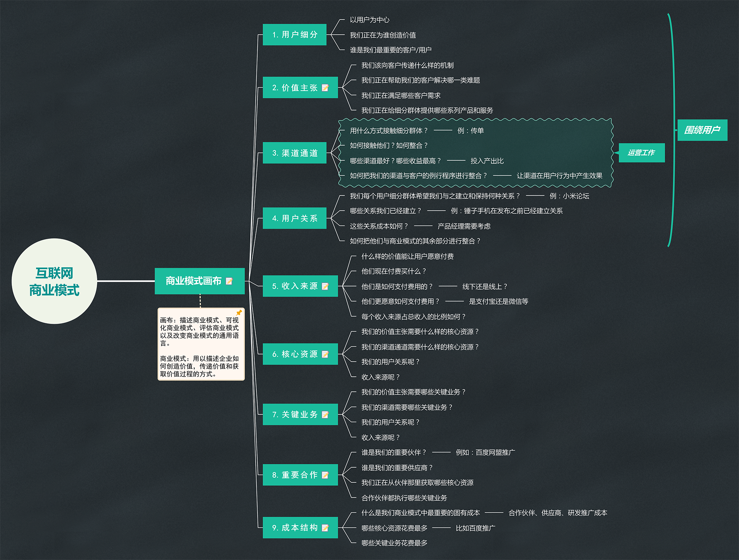
Task: Select the central 互联网商业模式 topic
Action: pos(54,281)
